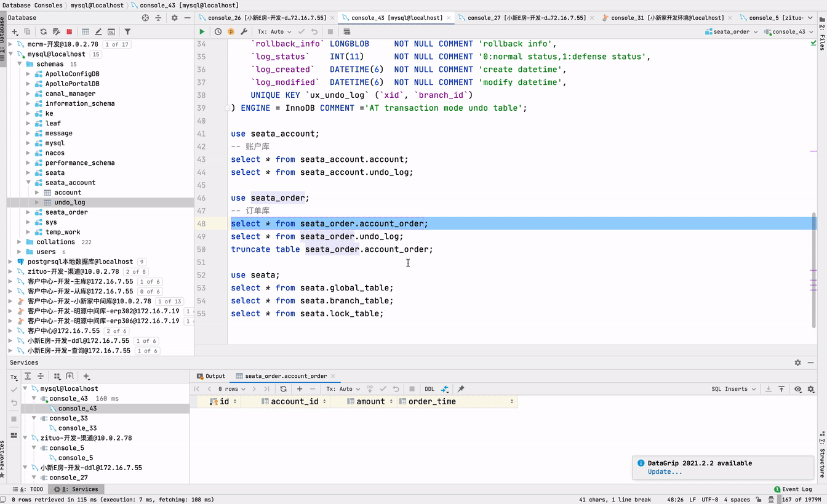Viewport: 827px width, 504px height.
Task: Sort by the order_time column header
Action: (x=457, y=401)
